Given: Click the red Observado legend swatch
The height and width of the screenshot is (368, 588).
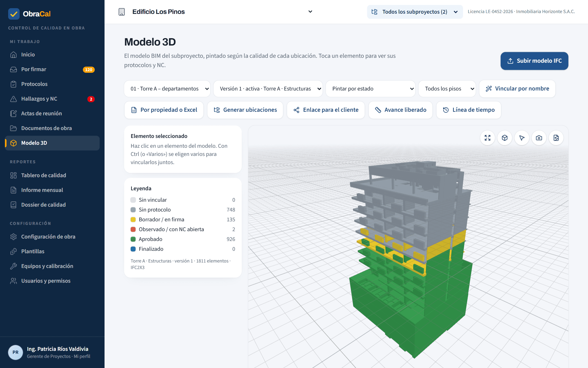Looking at the screenshot, I should (133, 229).
